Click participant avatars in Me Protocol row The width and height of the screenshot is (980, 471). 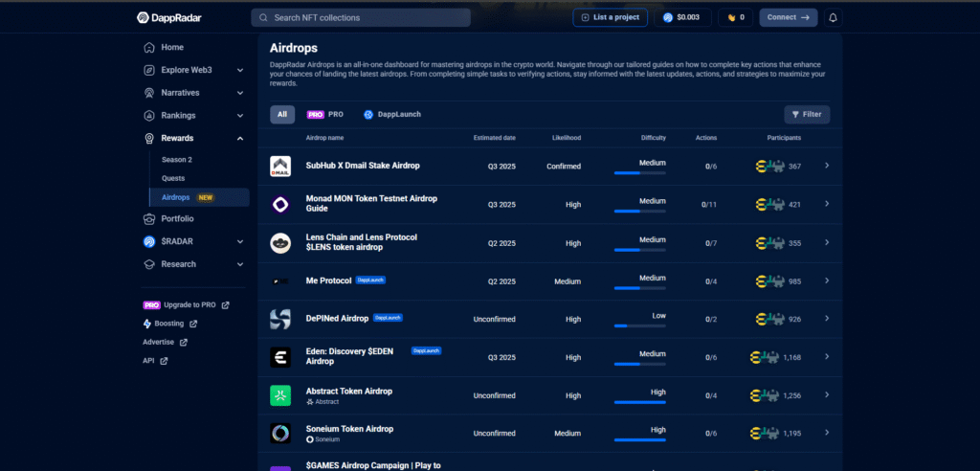769,281
